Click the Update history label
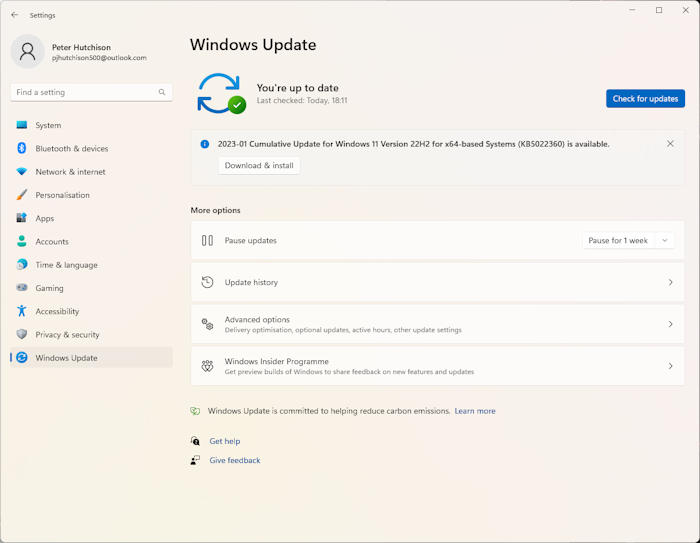The width and height of the screenshot is (700, 543). point(251,282)
